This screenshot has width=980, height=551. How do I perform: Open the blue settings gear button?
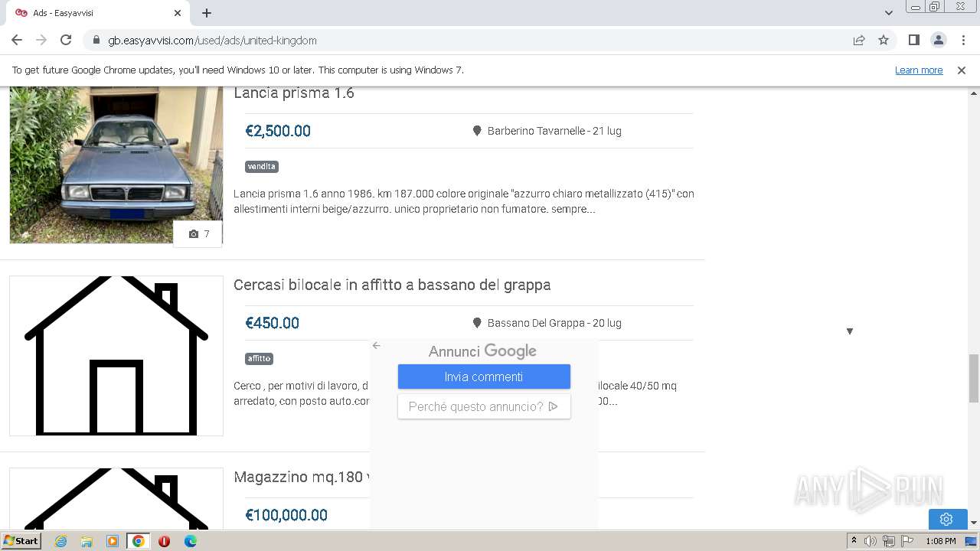946,519
